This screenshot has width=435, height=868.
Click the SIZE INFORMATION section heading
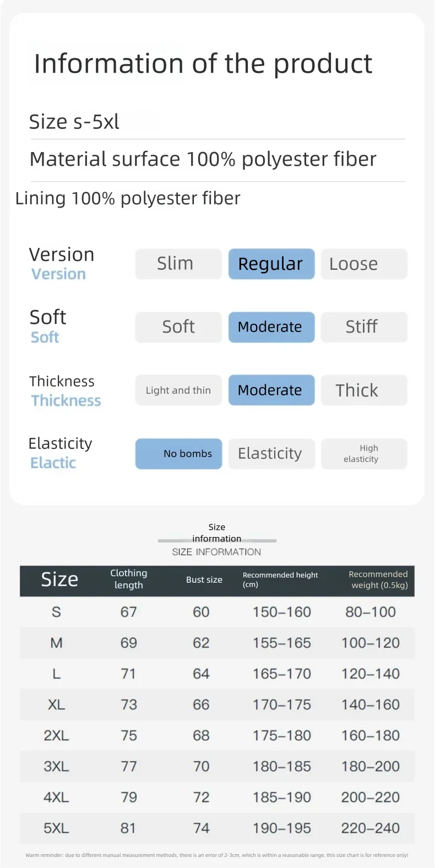pyautogui.click(x=216, y=552)
